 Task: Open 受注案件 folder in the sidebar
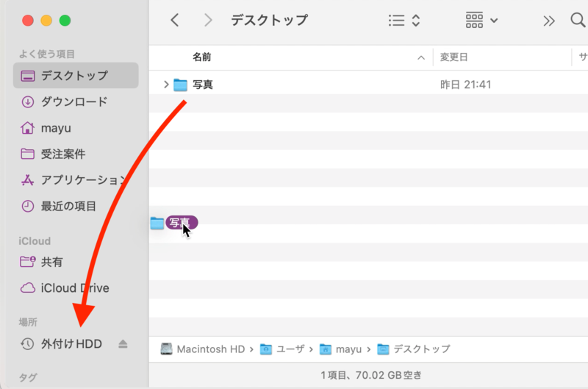point(76,154)
